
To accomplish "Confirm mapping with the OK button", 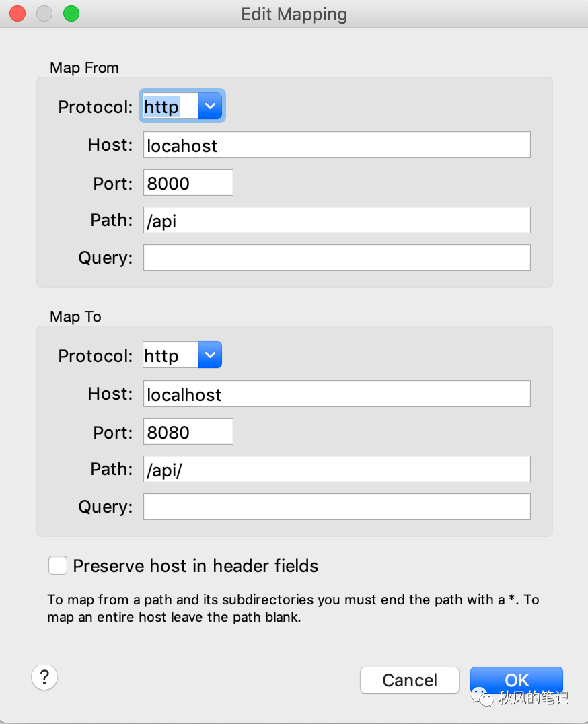I will pos(517,680).
